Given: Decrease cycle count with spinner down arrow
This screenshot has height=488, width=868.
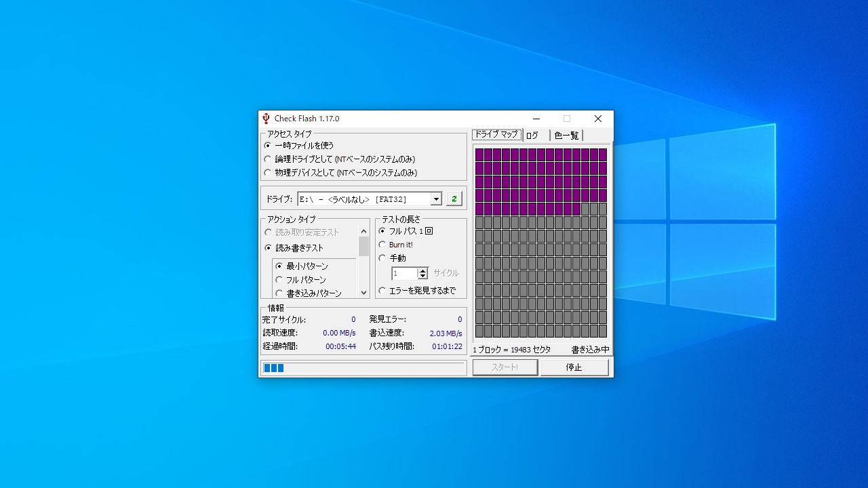Looking at the screenshot, I should coord(423,277).
